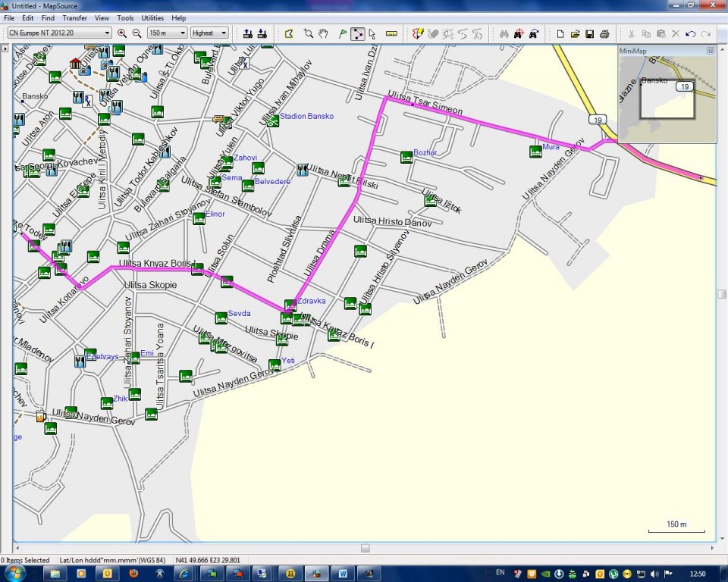The image size is (728, 582).
Task: Open Microsoft Word from the taskbar
Action: click(343, 574)
